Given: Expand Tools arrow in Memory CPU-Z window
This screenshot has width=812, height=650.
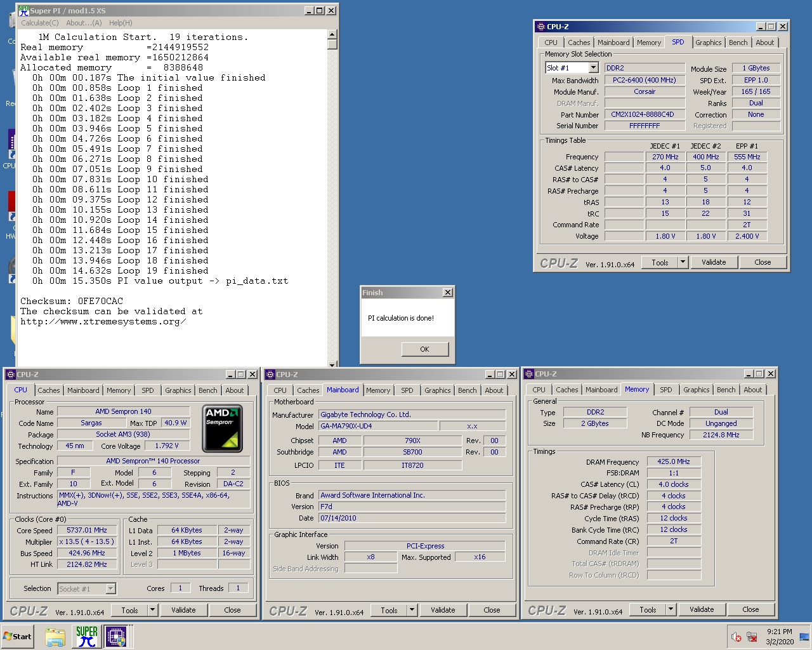Looking at the screenshot, I should (671, 609).
